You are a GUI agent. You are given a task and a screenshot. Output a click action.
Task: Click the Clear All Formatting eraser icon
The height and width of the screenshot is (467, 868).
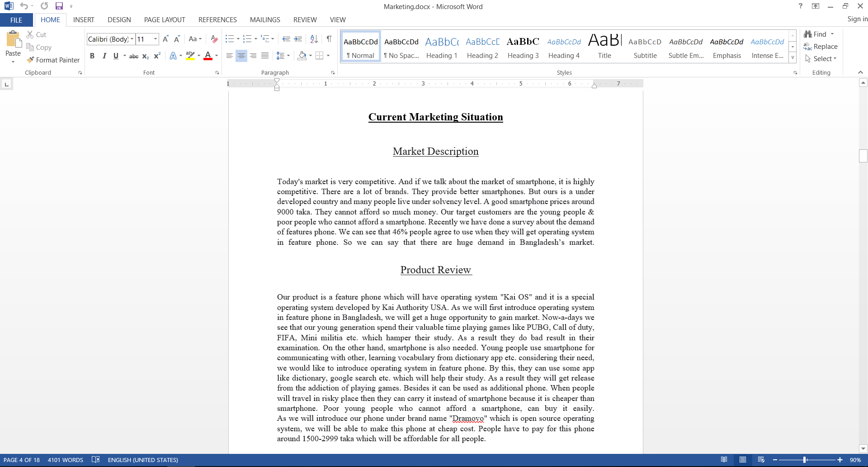(214, 39)
